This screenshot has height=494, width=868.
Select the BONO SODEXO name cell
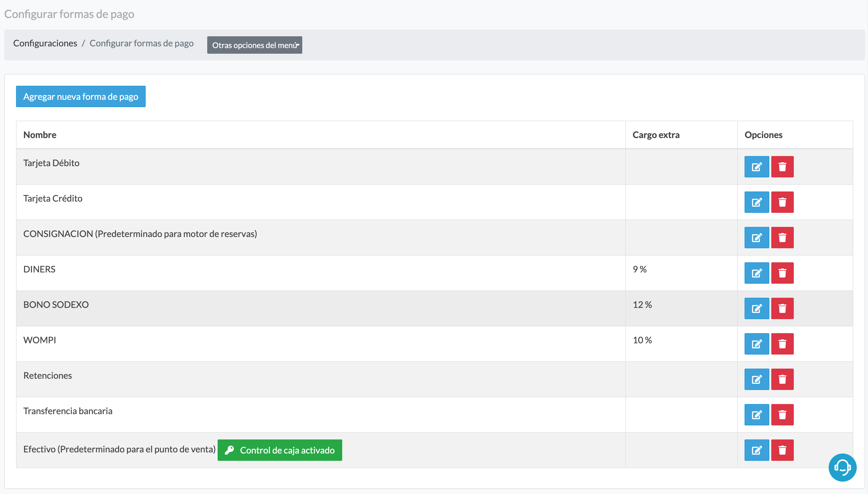pyautogui.click(x=321, y=308)
